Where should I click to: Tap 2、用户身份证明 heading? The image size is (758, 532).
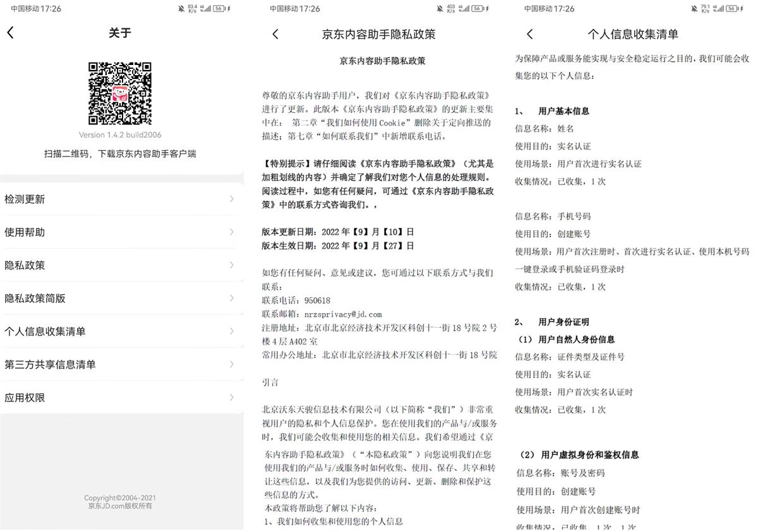coord(552,322)
